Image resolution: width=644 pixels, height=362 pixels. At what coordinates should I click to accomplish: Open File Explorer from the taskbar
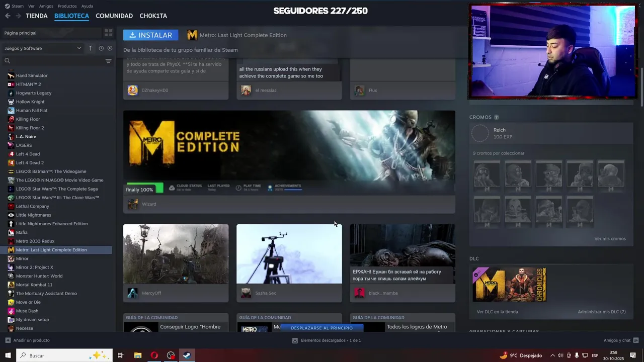tap(138, 355)
